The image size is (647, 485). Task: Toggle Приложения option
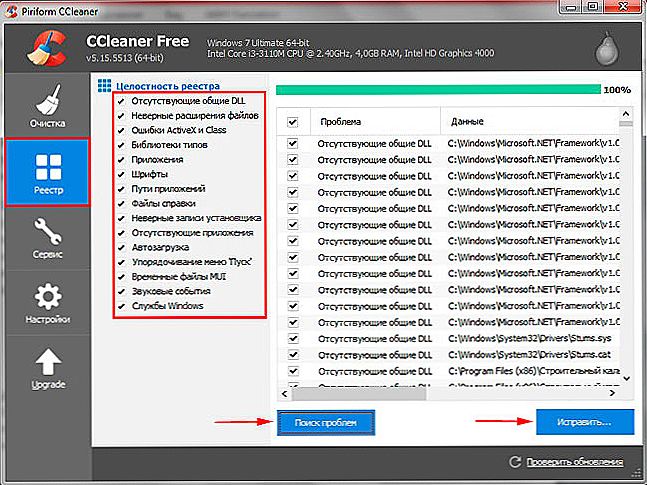click(x=121, y=160)
